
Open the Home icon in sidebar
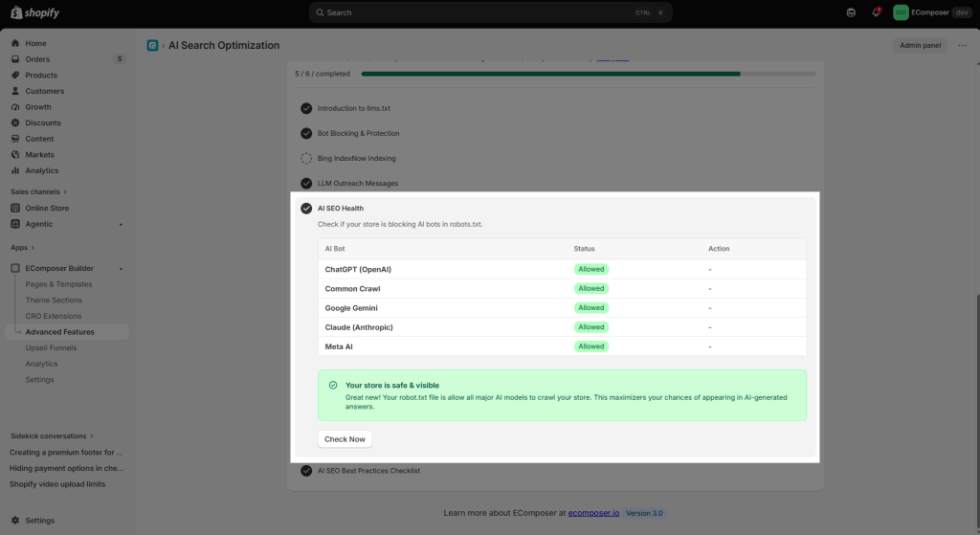click(15, 43)
